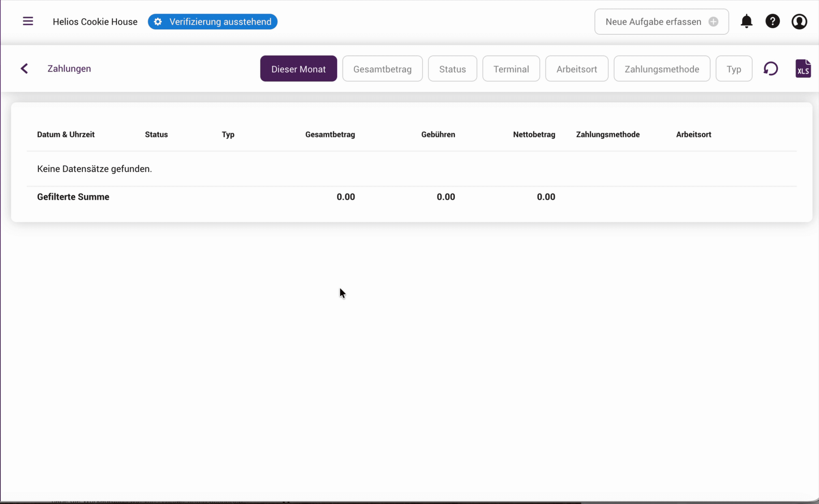The width and height of the screenshot is (819, 504).
Task: Click the gear icon in the verification badge
Action: click(158, 21)
